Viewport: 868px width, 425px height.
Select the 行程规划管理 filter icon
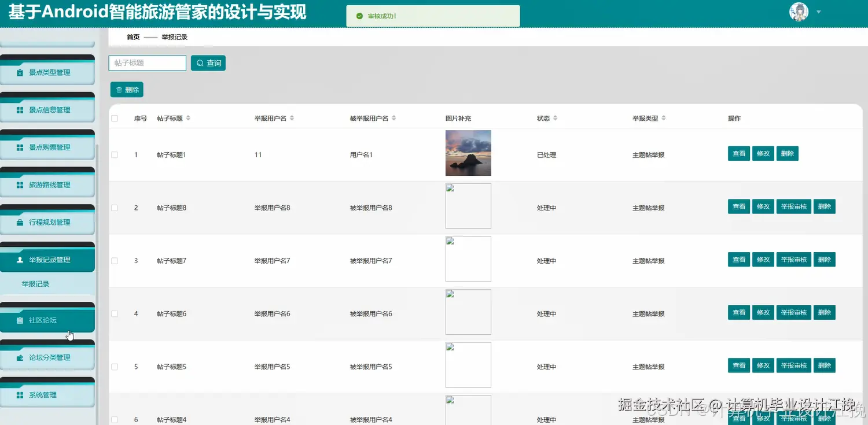[x=21, y=222]
